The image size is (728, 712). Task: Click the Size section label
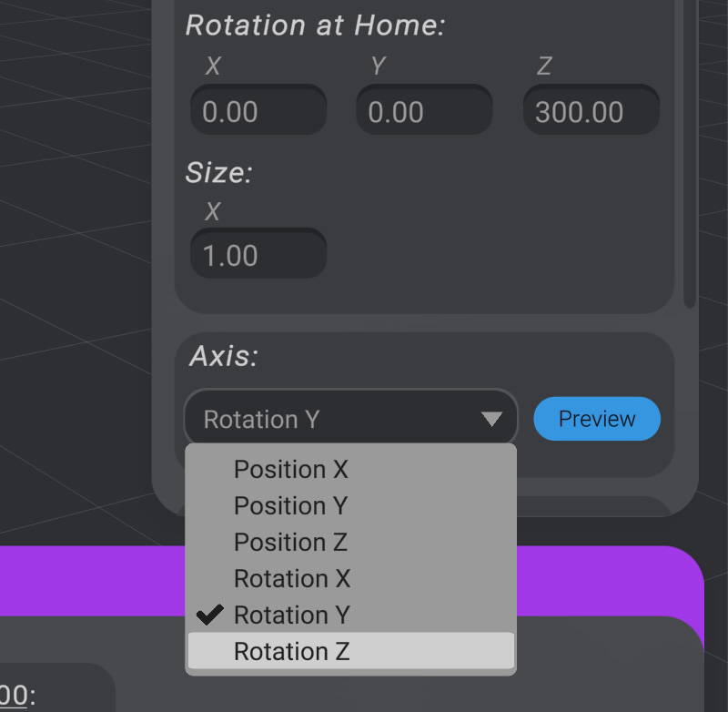tap(218, 171)
